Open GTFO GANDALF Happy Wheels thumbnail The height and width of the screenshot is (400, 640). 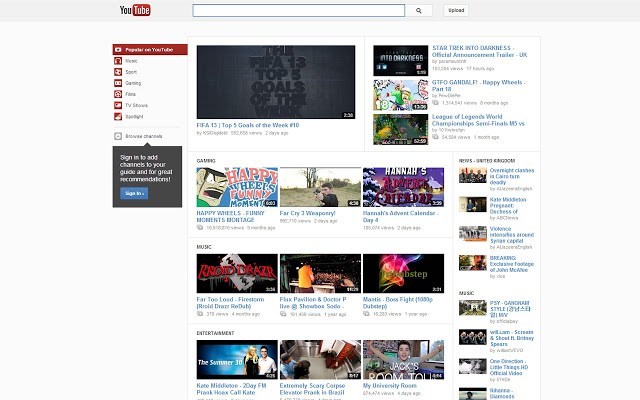(400, 95)
